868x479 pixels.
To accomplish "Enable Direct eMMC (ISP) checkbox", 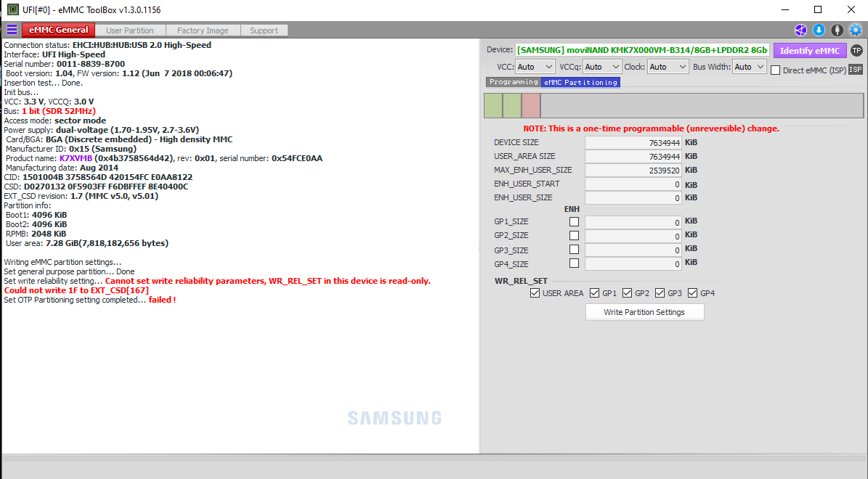I will [x=776, y=70].
